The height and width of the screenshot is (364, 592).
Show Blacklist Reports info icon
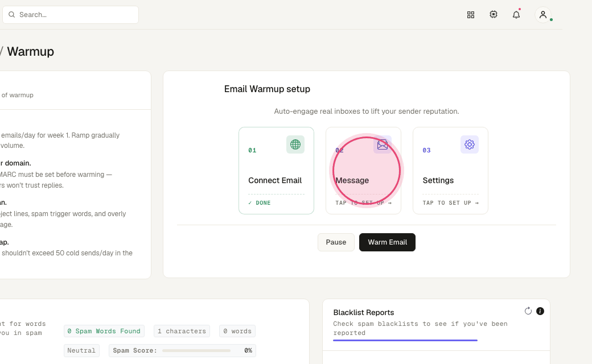pyautogui.click(x=540, y=311)
